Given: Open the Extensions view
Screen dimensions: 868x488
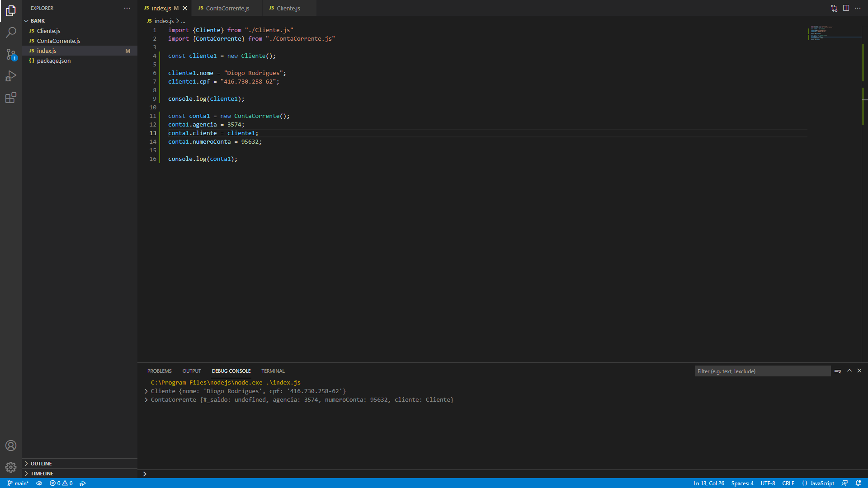Looking at the screenshot, I should [11, 98].
